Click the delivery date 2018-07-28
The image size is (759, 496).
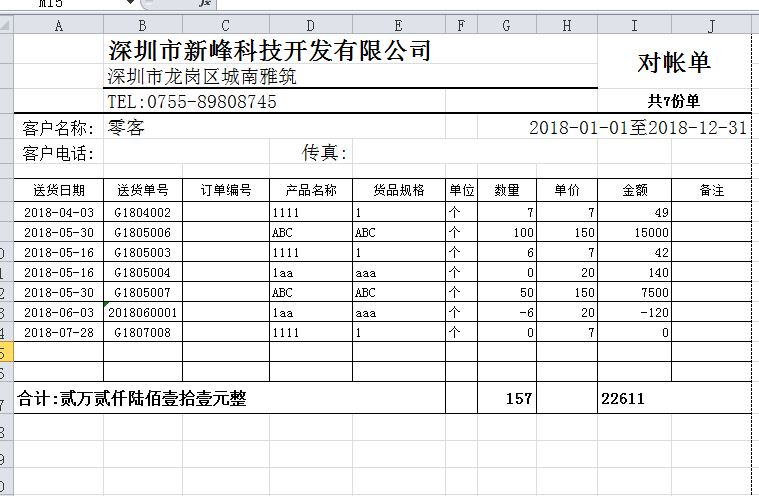click(59, 332)
